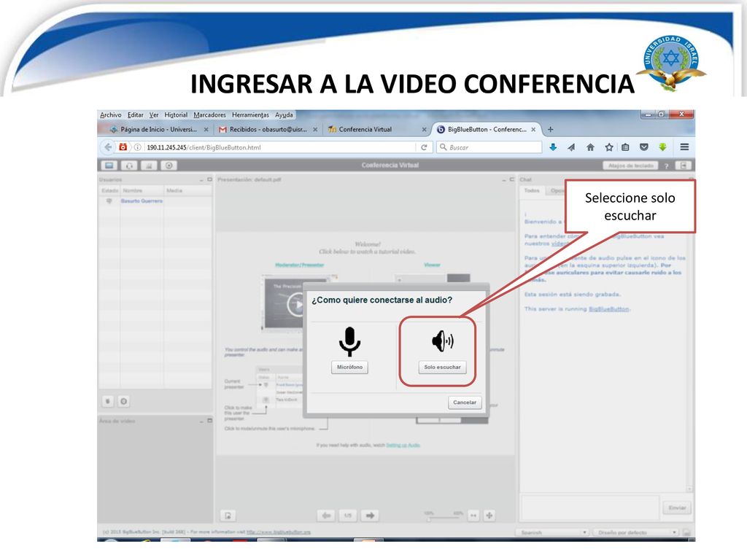Open a new browser tab

coord(550,129)
